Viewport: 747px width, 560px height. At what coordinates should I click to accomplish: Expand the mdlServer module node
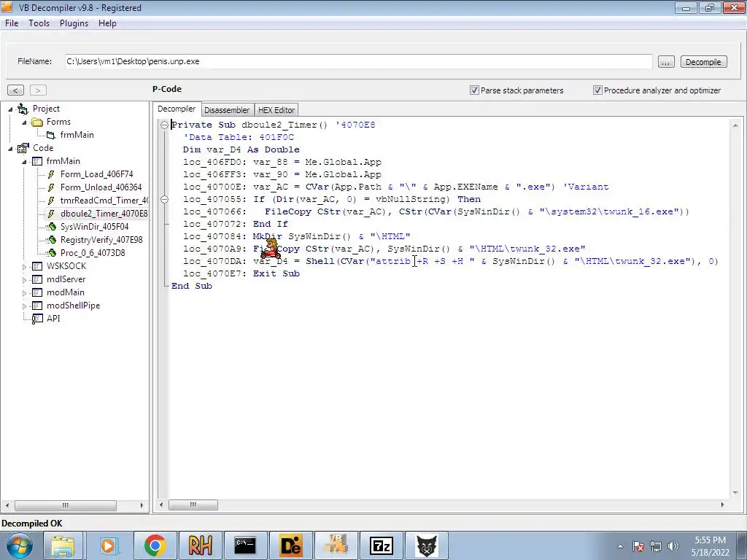[x=24, y=280]
